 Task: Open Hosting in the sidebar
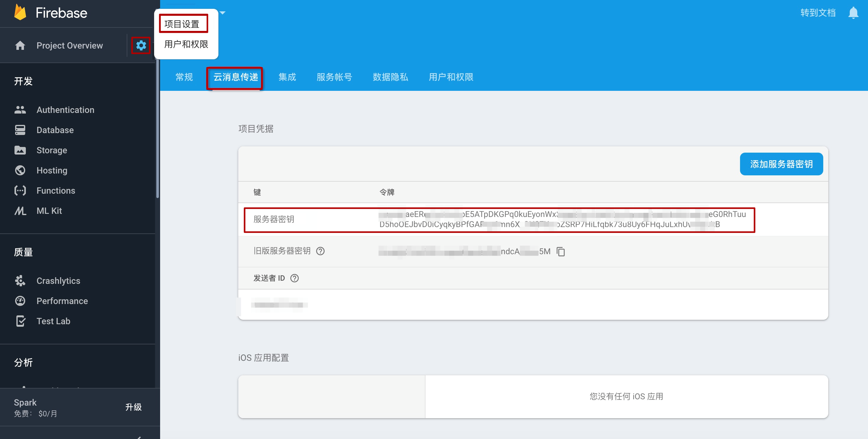click(52, 170)
